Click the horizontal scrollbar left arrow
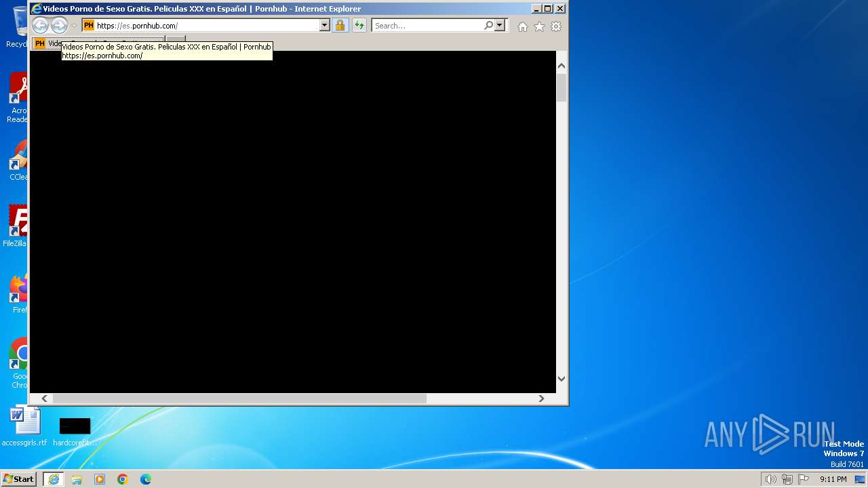This screenshot has width=868, height=488. [x=45, y=399]
